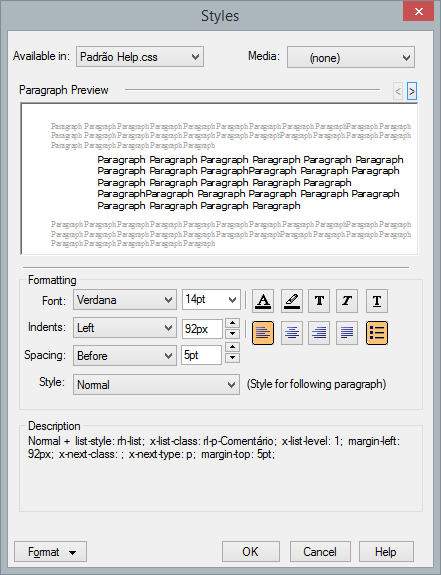Image resolution: width=441 pixels, height=575 pixels.
Task: Click the Description text starting 'Normal + list-style'
Action: point(214,447)
